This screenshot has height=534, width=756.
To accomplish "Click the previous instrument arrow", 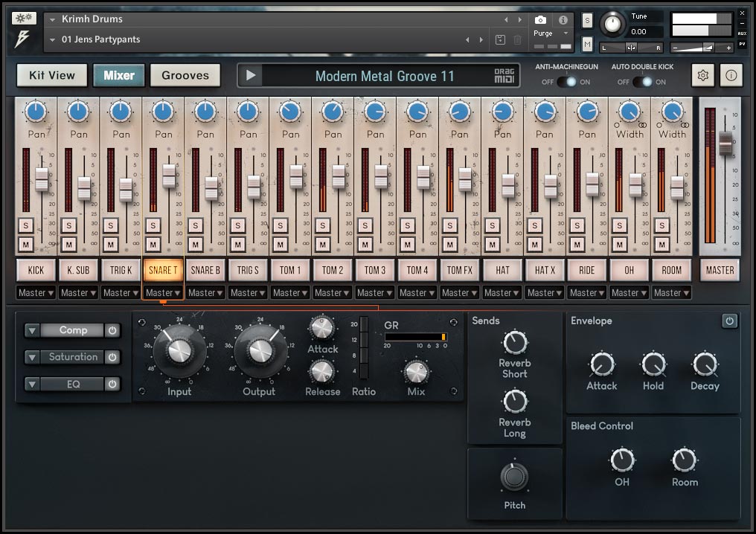I will click(506, 20).
